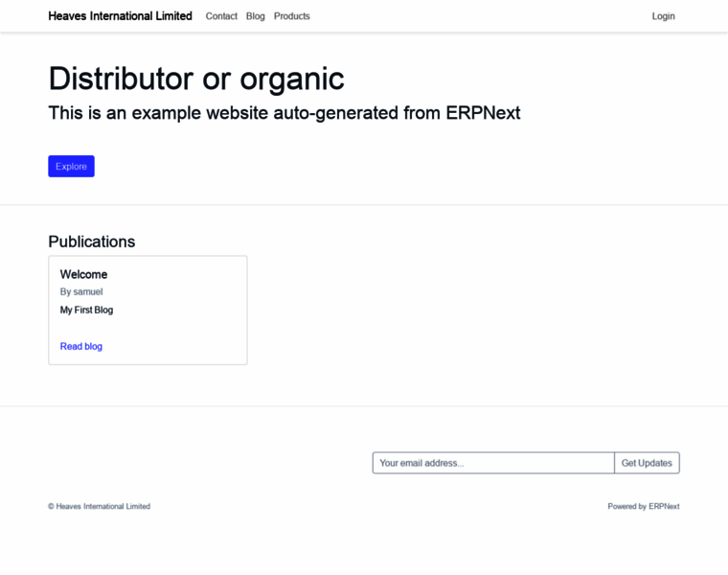
Task: Click the footer copyright text
Action: 99,506
